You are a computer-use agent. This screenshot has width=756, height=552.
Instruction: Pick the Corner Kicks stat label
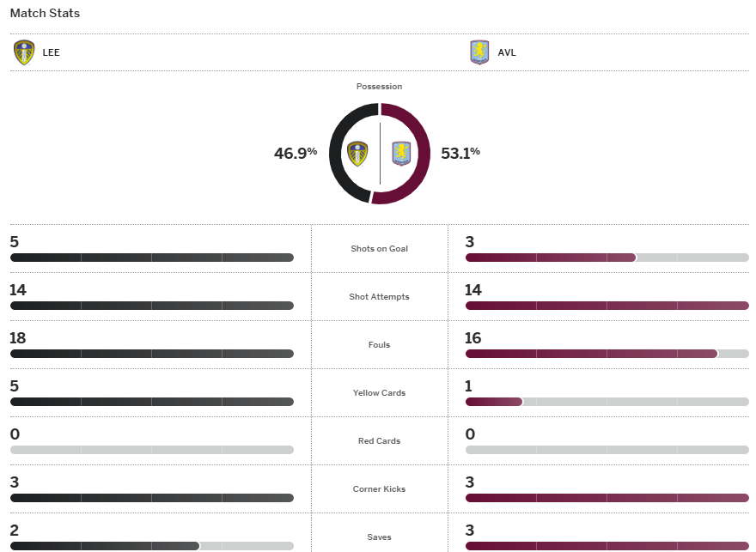coord(379,489)
